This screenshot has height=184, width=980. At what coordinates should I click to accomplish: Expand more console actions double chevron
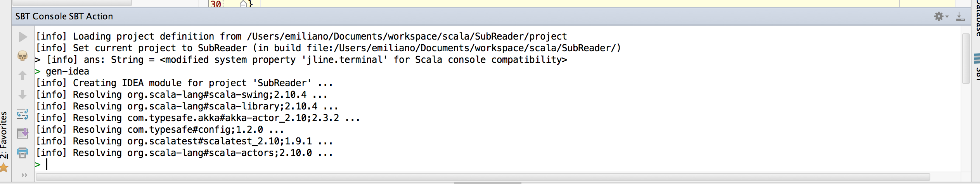pyautogui.click(x=24, y=175)
